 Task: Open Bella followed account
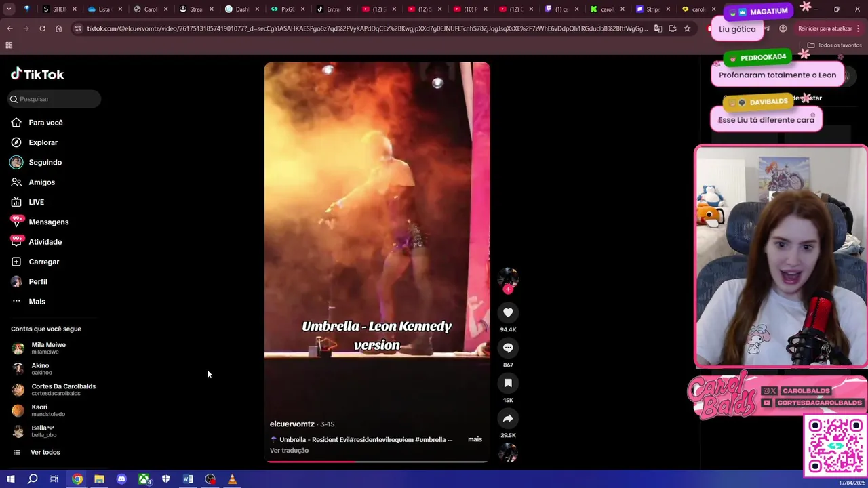(43, 432)
